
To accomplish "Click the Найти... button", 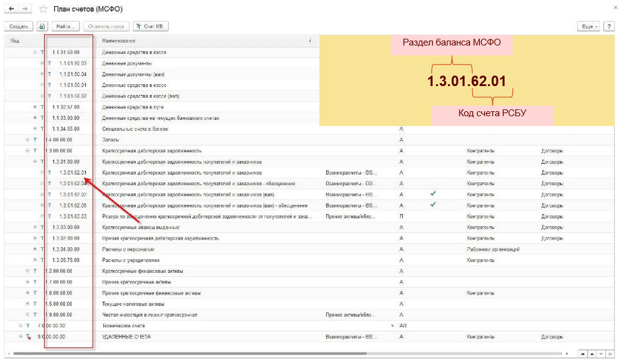I will 65,26.
